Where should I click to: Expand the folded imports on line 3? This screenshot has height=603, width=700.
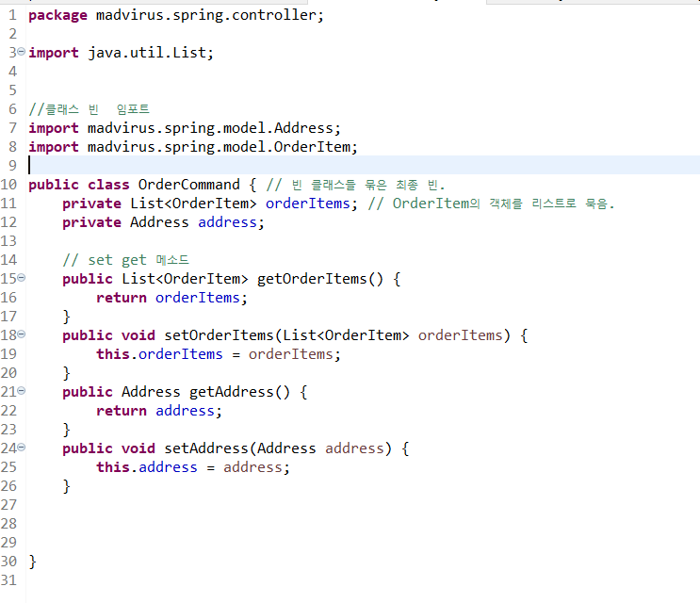(x=21, y=51)
